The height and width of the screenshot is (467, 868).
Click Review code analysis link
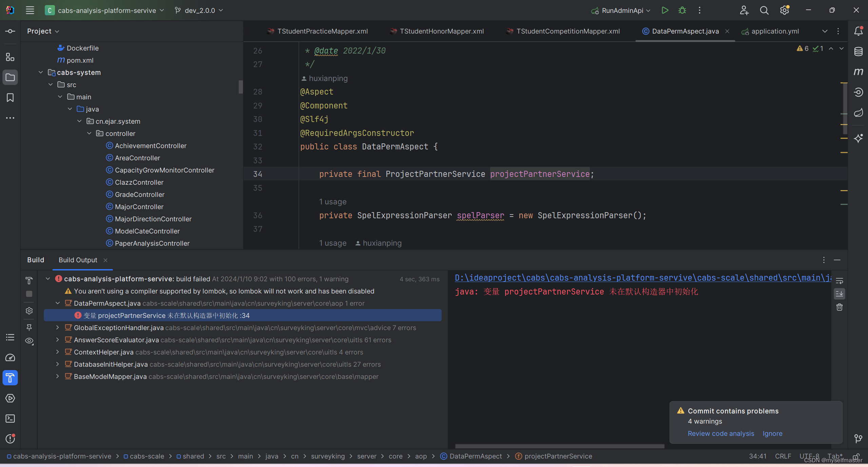tap(721, 433)
